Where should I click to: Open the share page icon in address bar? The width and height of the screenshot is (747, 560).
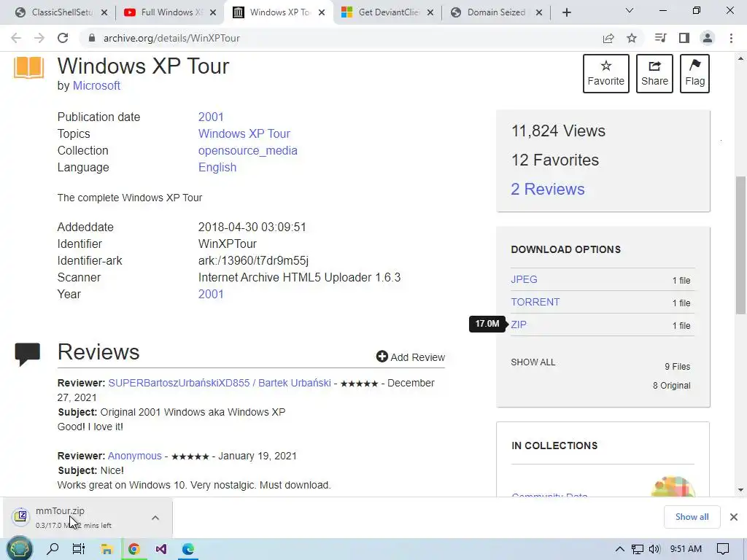[608, 38]
